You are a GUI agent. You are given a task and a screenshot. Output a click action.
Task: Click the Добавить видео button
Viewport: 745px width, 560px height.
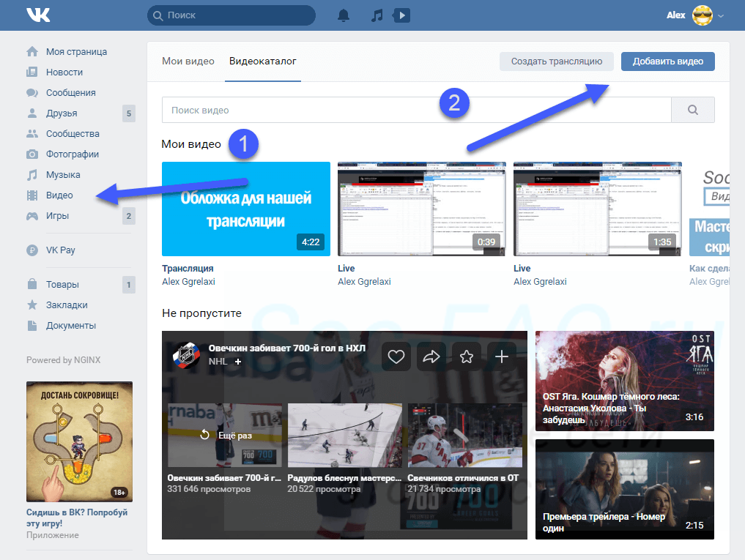667,61
